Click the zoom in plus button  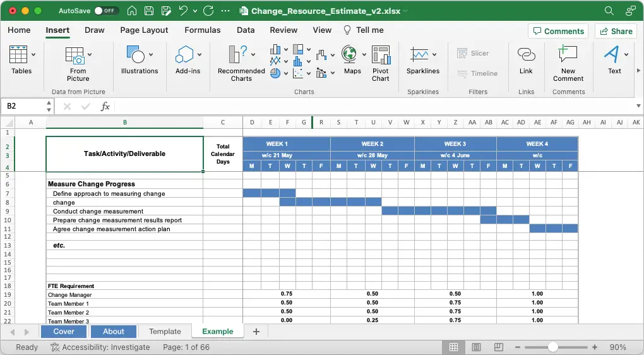595,347
